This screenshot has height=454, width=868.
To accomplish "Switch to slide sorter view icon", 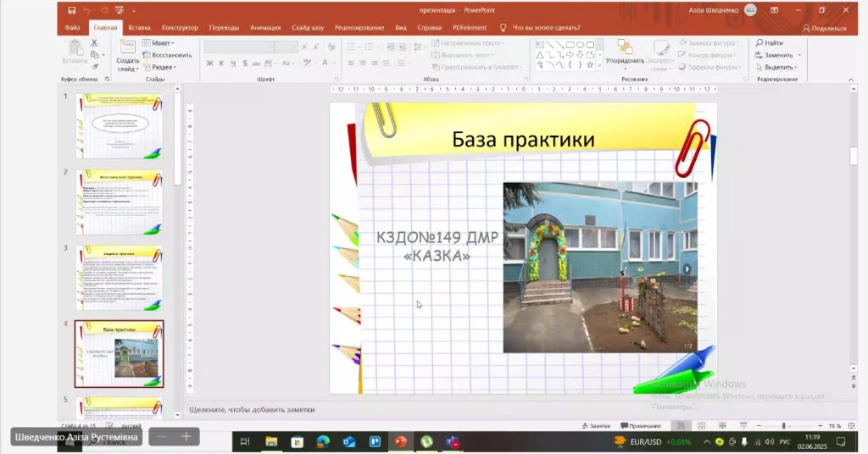I will pos(701,426).
